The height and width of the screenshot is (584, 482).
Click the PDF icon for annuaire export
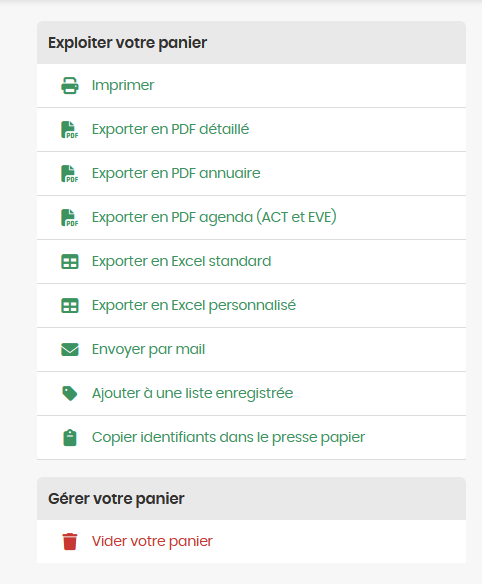(70, 174)
